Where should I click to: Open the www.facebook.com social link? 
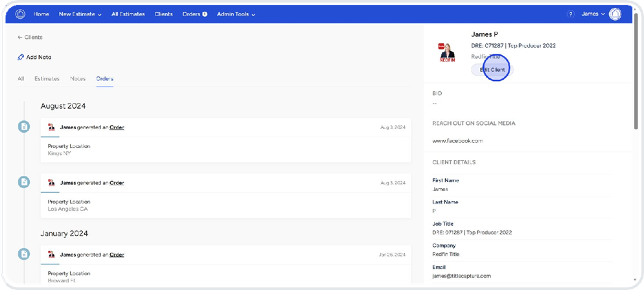coord(457,140)
